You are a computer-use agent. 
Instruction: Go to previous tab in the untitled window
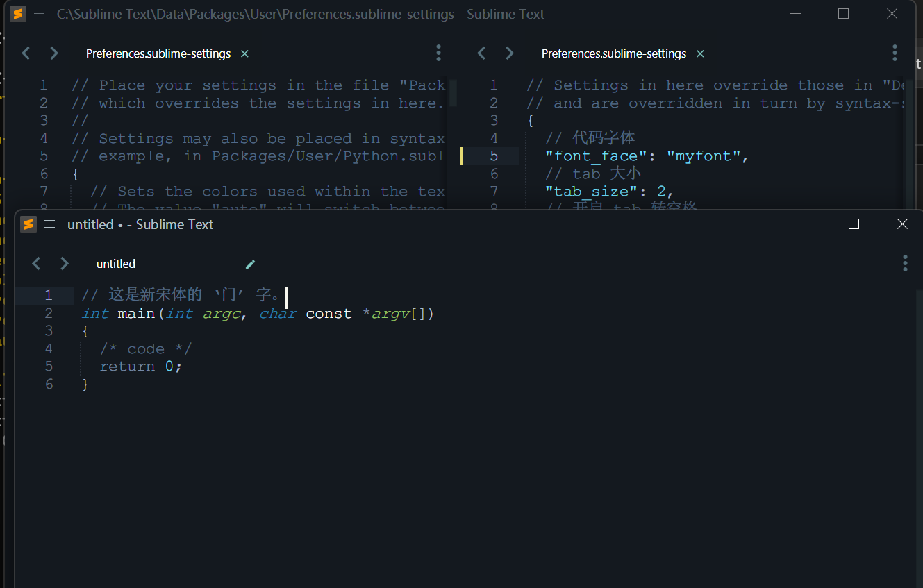coord(37,263)
